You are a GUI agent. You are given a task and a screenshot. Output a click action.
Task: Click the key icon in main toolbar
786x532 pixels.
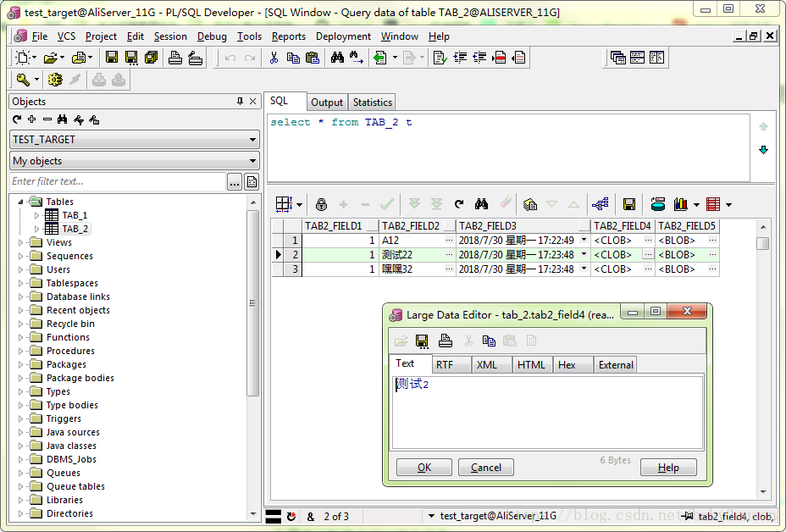tap(23, 80)
